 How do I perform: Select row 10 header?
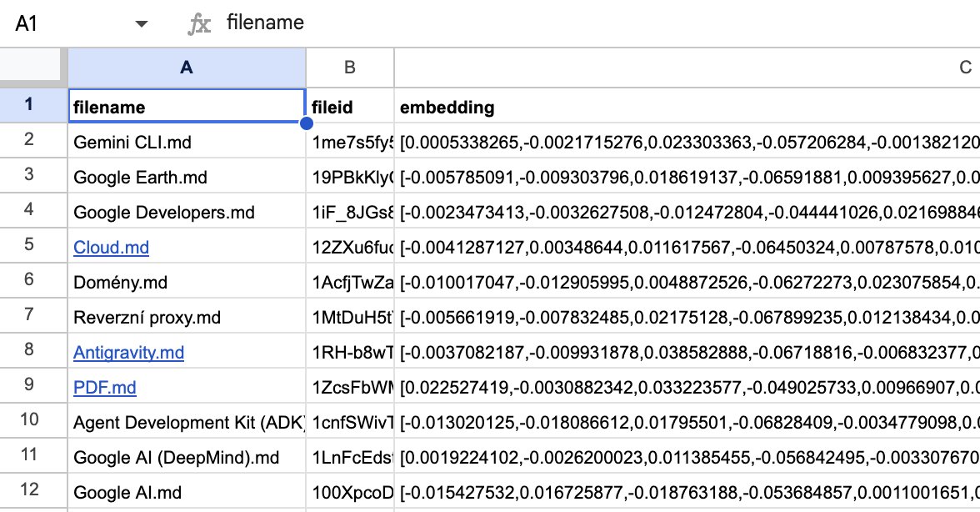[33, 420]
